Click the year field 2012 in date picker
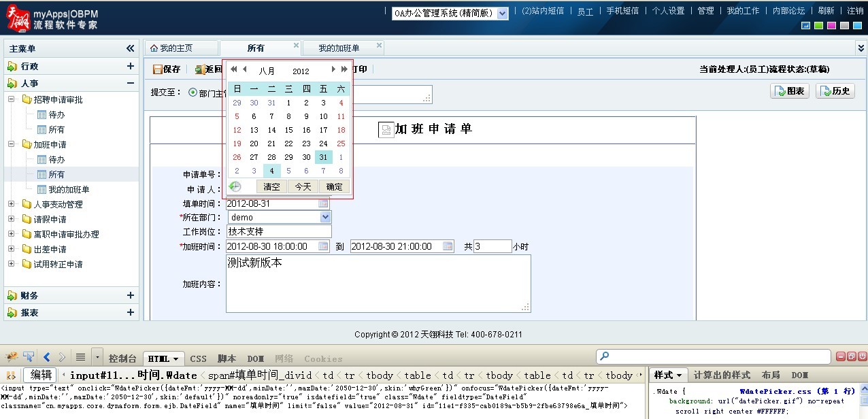Viewport: 868px width, 419px height. 301,71
